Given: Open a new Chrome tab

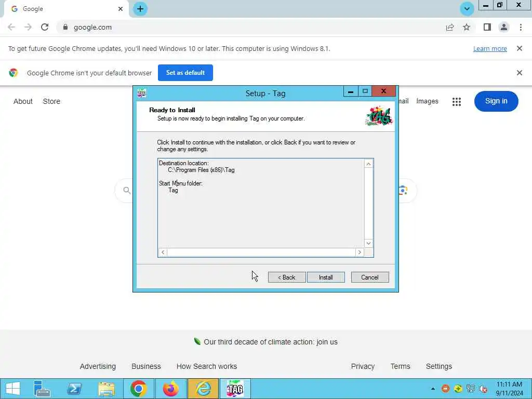Looking at the screenshot, I should point(140,9).
